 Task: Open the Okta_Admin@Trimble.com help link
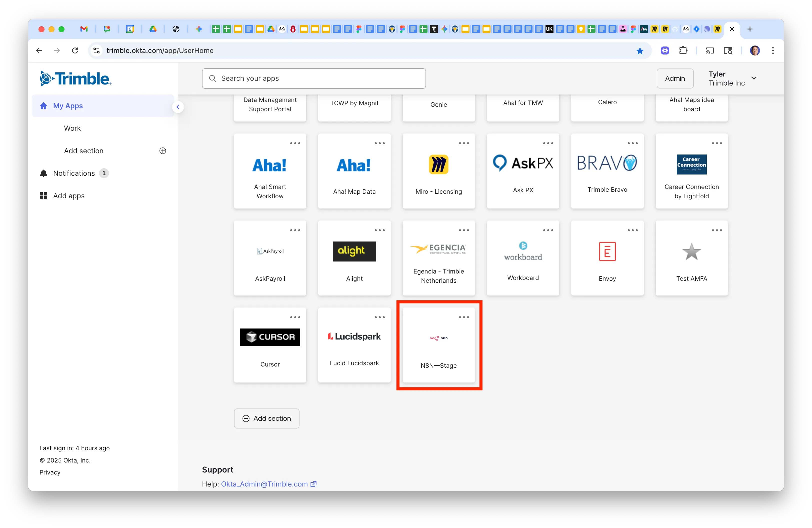click(x=268, y=484)
